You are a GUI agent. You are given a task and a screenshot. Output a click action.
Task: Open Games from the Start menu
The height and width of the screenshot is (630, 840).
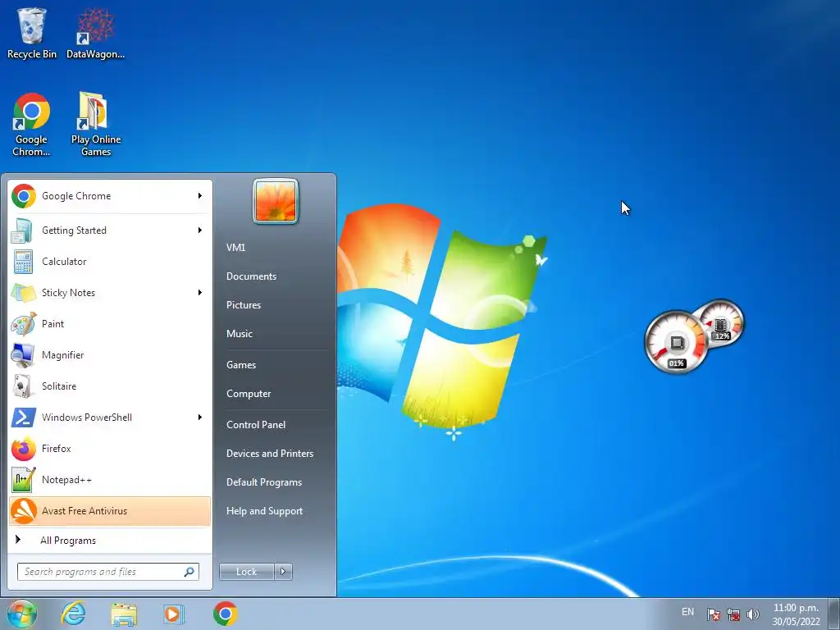point(241,365)
